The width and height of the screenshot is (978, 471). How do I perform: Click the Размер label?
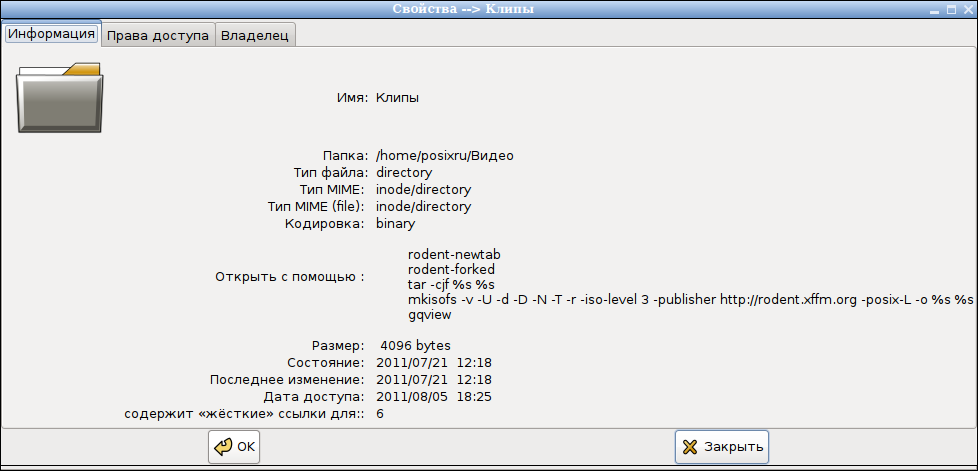[x=338, y=346]
